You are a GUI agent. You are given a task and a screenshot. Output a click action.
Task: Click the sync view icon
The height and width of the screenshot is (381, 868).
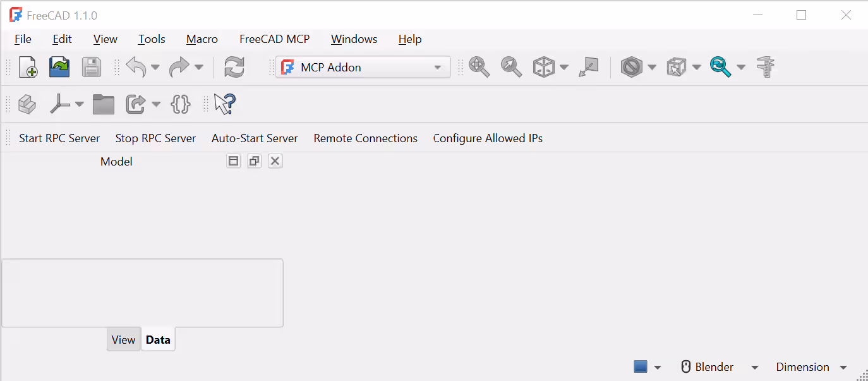pyautogui.click(x=720, y=67)
